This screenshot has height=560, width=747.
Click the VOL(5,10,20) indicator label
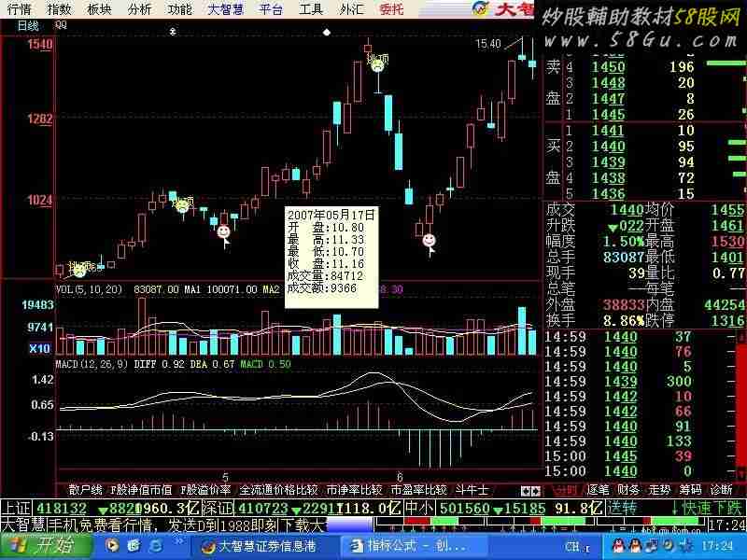tap(89, 289)
